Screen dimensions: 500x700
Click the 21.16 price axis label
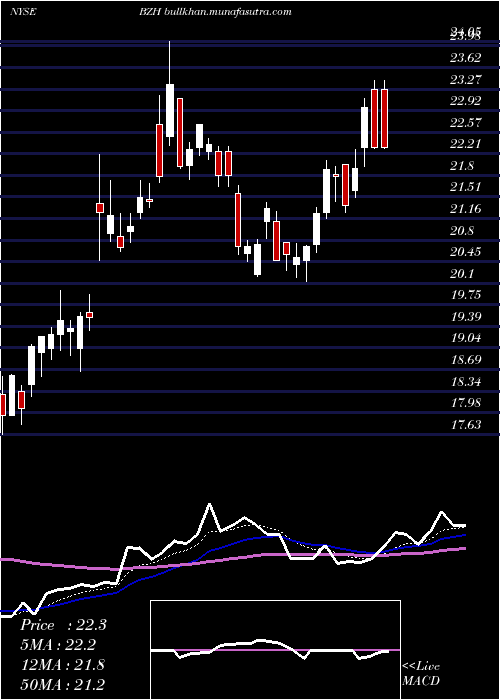[466, 208]
